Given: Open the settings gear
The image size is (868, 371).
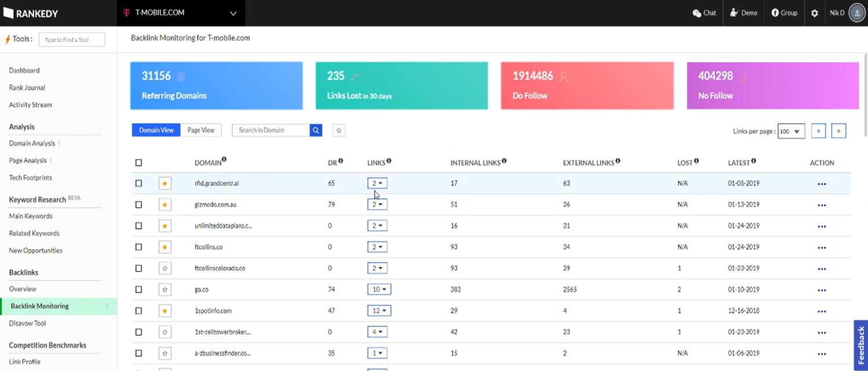Looking at the screenshot, I should pyautogui.click(x=815, y=13).
